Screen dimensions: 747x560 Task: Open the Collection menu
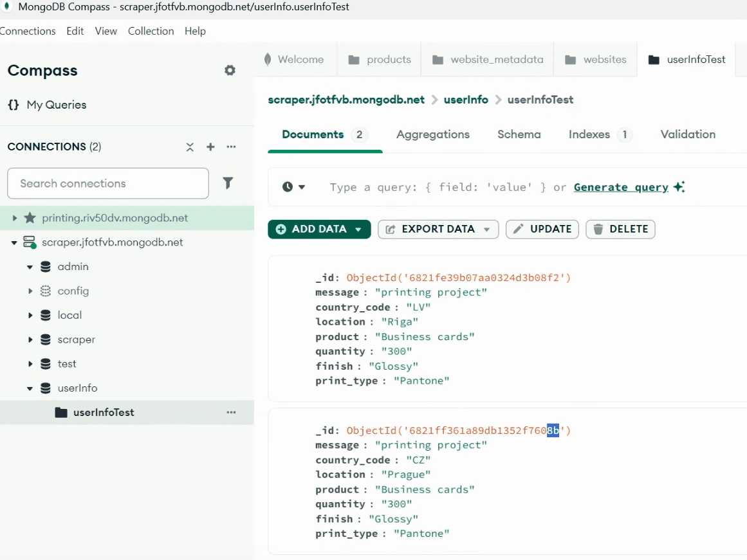pos(151,31)
